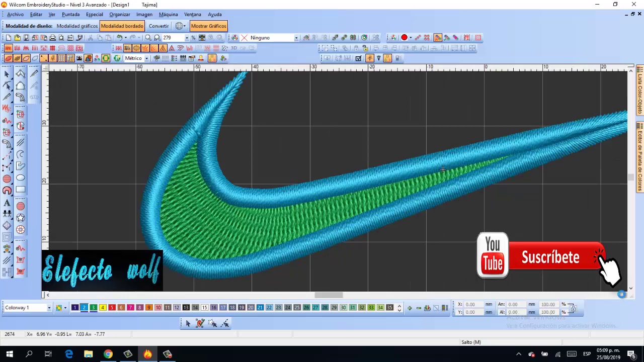Click the add color plus icon
The width and height of the screenshot is (644, 362).
click(410, 308)
